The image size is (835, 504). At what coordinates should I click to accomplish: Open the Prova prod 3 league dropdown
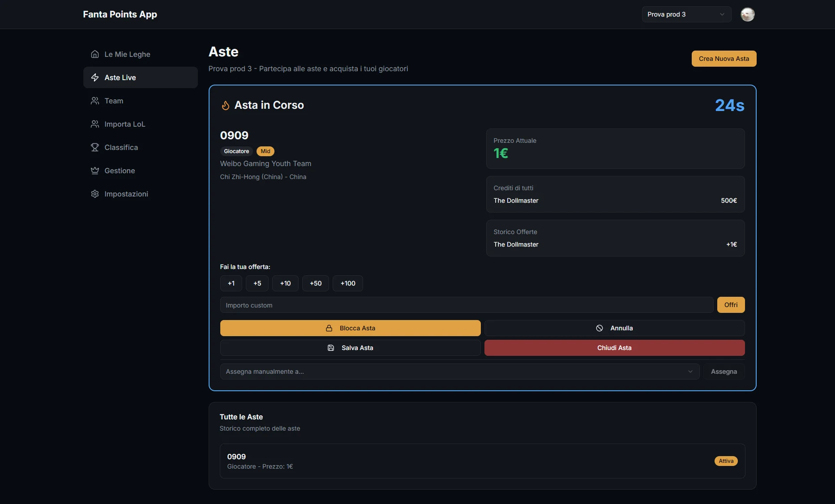(x=686, y=14)
